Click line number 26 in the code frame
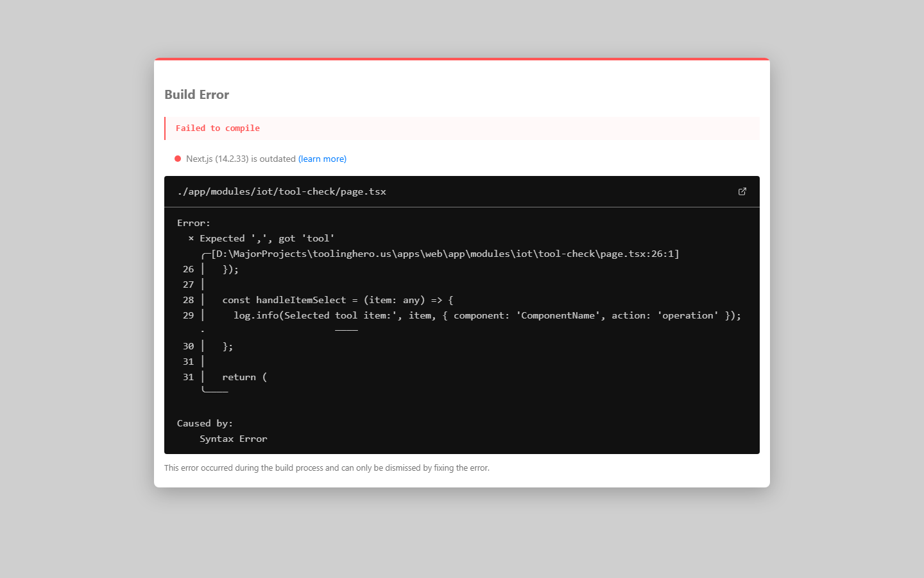 pyautogui.click(x=188, y=269)
